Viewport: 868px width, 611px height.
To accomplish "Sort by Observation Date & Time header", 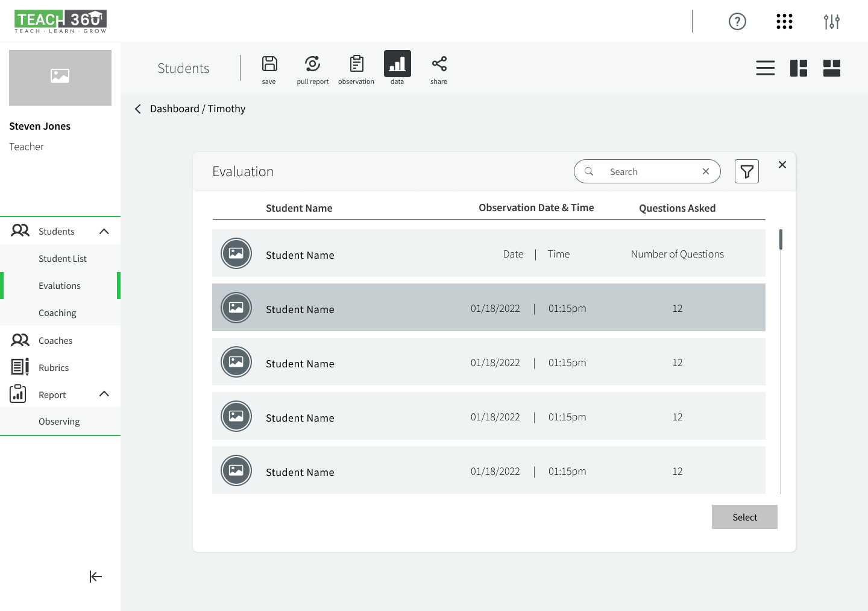I will (536, 207).
